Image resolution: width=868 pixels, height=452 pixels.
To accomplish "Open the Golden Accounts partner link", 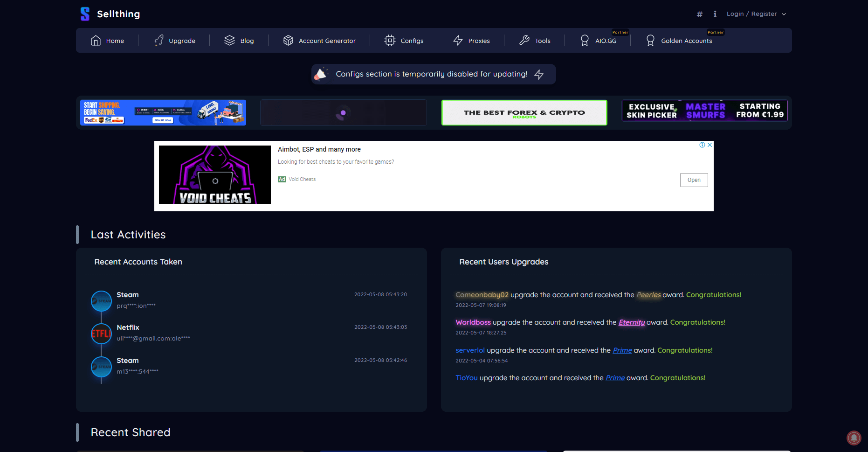I will [x=679, y=41].
